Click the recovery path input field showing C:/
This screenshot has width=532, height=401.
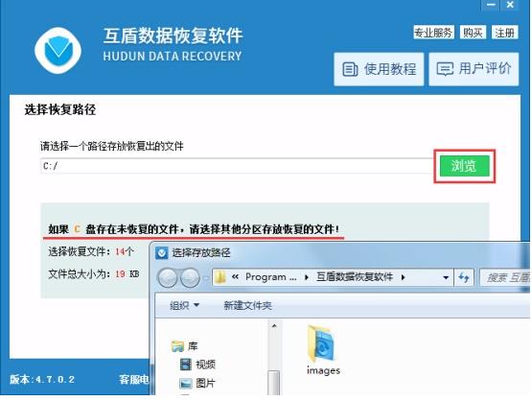click(237, 166)
